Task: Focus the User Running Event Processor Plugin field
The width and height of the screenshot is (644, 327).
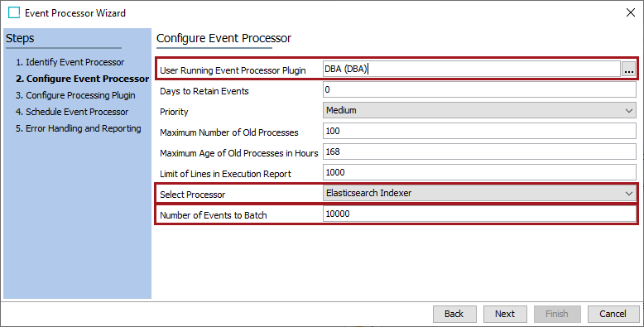Action: pyautogui.click(x=472, y=69)
